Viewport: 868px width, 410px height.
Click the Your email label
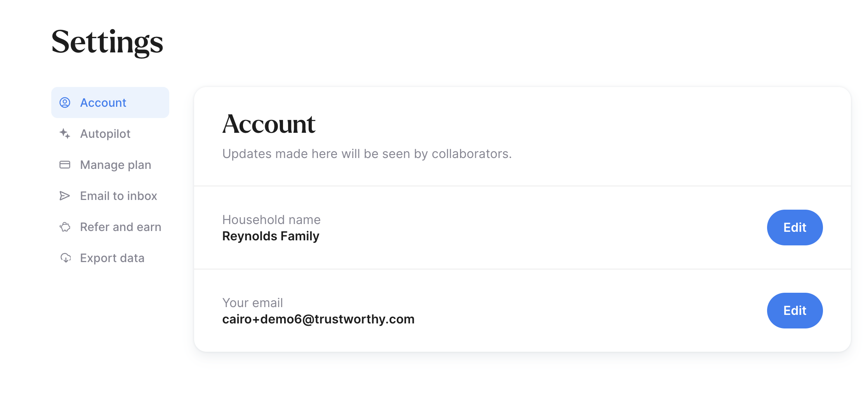(252, 303)
